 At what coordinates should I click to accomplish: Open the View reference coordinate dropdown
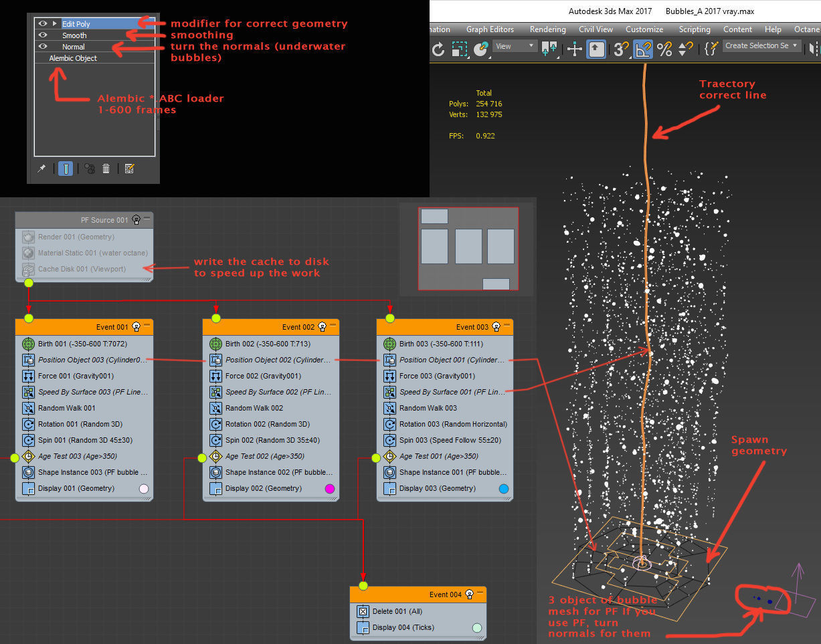click(x=515, y=46)
